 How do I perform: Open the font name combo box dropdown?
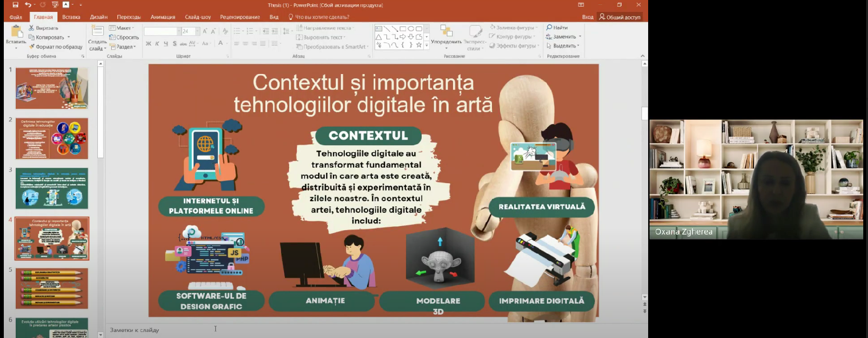coord(179,31)
